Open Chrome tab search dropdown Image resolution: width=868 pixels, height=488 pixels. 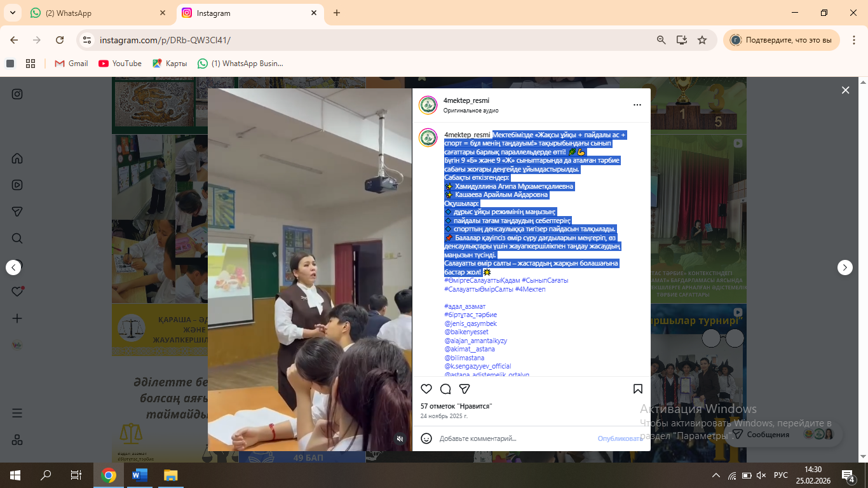pos(14,13)
